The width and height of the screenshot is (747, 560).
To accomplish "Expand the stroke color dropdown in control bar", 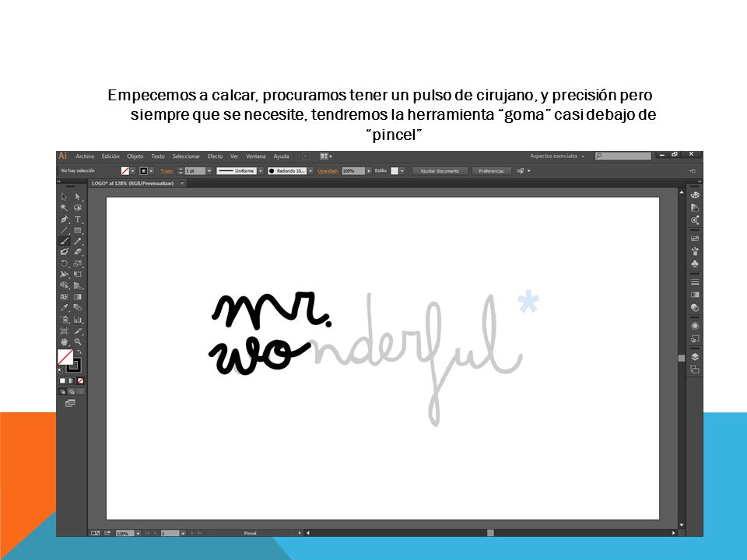I will point(151,171).
